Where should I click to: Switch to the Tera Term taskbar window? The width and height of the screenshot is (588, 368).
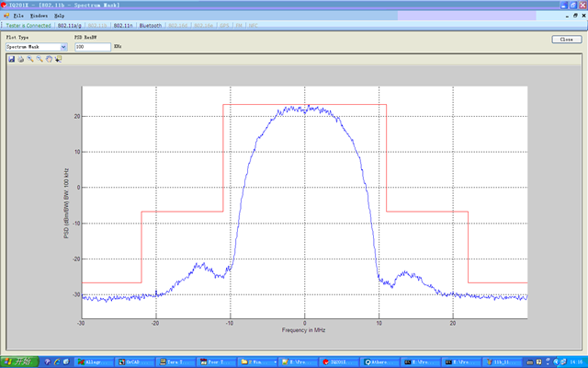(175, 362)
